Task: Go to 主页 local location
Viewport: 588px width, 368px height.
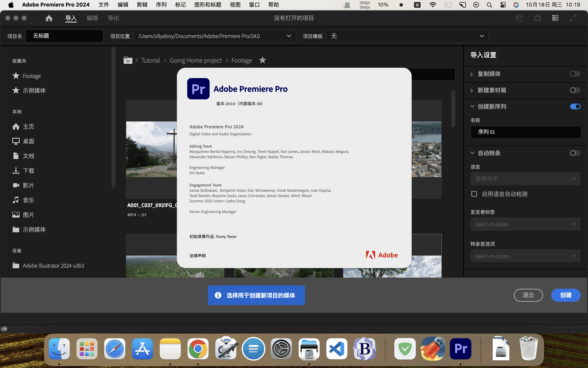Action: click(23, 127)
